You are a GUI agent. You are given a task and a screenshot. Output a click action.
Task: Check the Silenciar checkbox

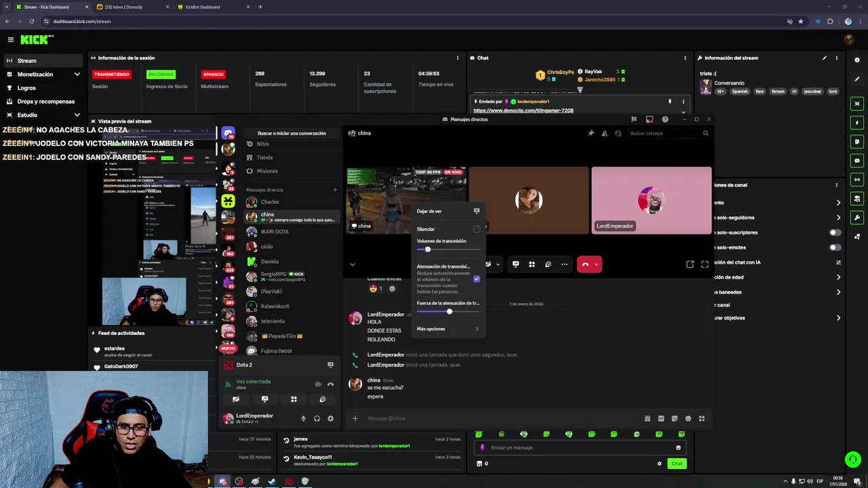(477, 229)
